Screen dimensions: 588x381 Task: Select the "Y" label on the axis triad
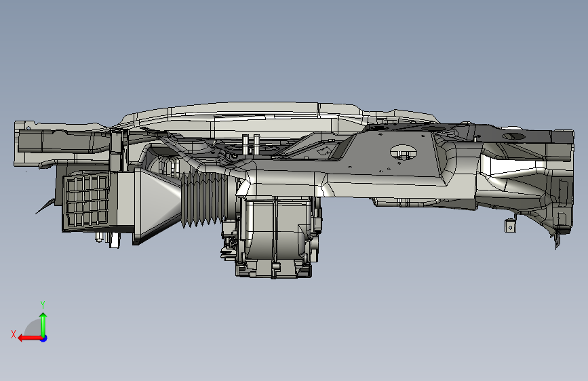[x=43, y=305]
